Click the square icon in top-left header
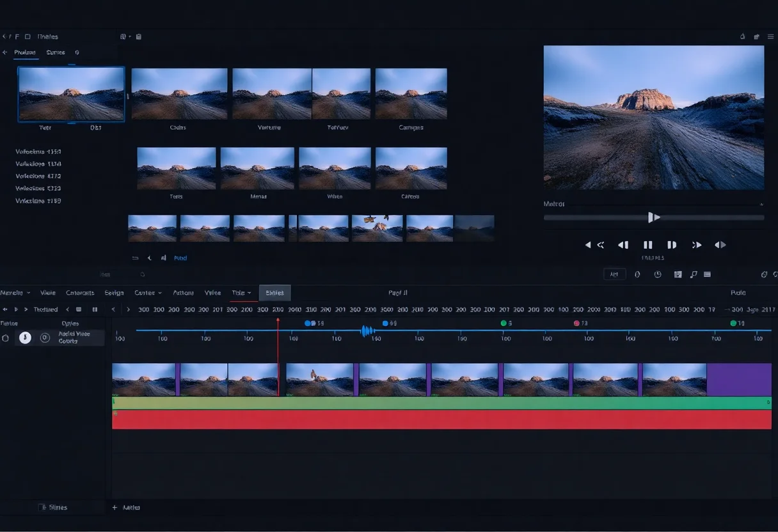Screen dimensions: 778x532 [28, 37]
